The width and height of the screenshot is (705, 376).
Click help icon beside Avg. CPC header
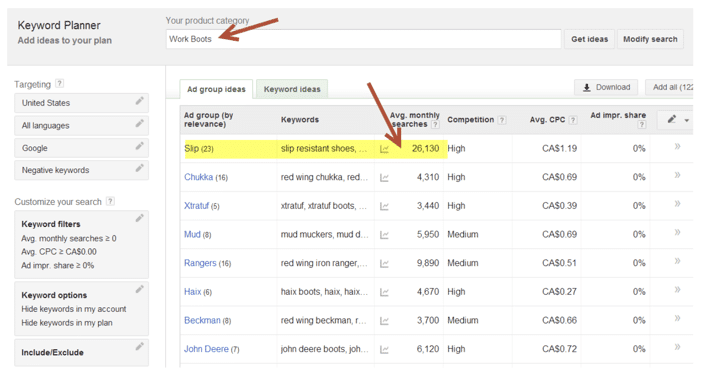573,120
